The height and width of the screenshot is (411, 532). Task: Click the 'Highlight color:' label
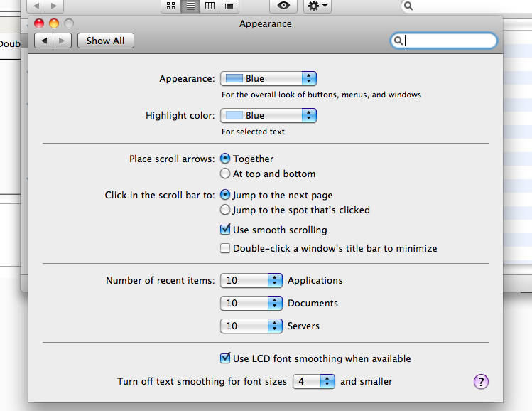(180, 115)
